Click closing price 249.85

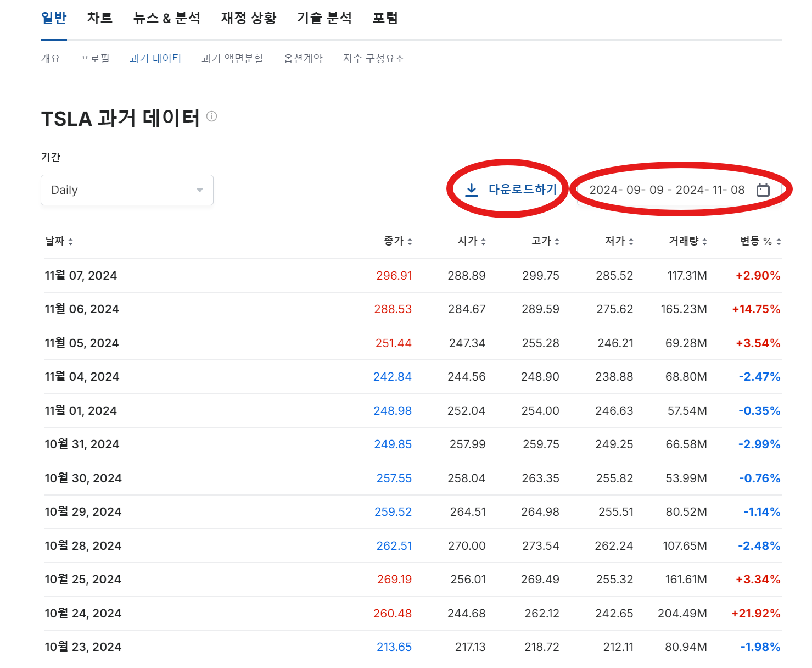point(393,444)
